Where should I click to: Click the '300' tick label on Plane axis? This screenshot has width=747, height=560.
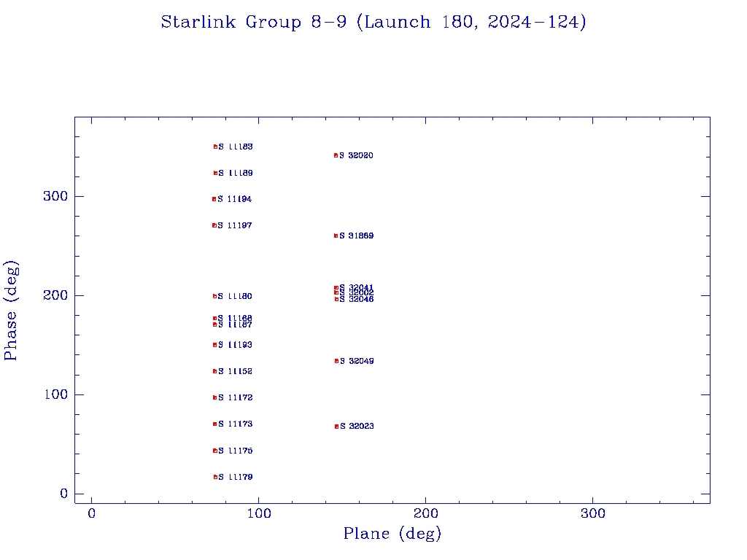tap(592, 513)
